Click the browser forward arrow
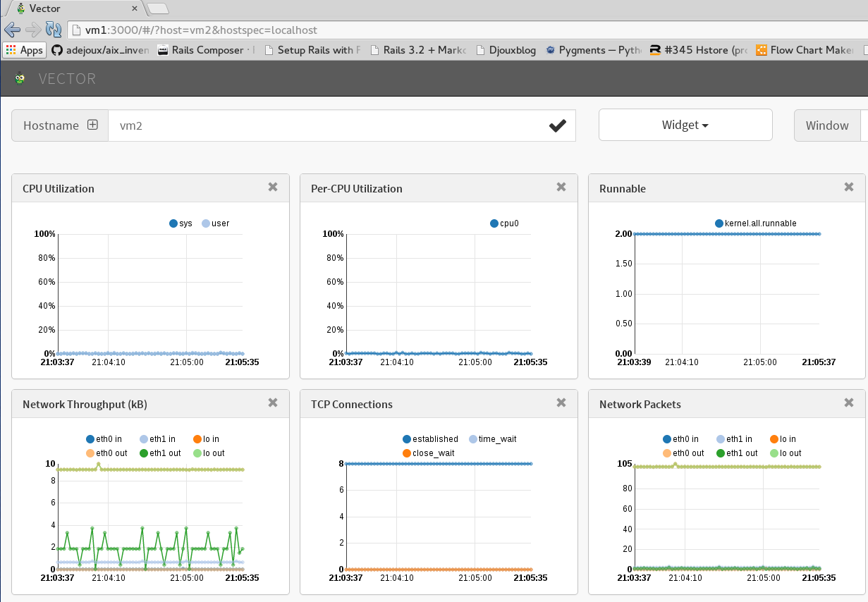868x602 pixels. [x=32, y=30]
